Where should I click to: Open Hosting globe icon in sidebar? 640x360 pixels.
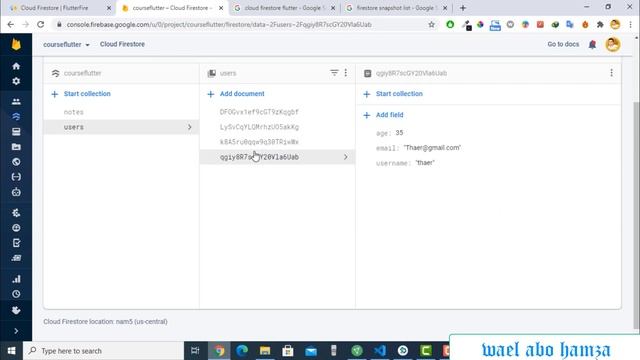click(16, 162)
